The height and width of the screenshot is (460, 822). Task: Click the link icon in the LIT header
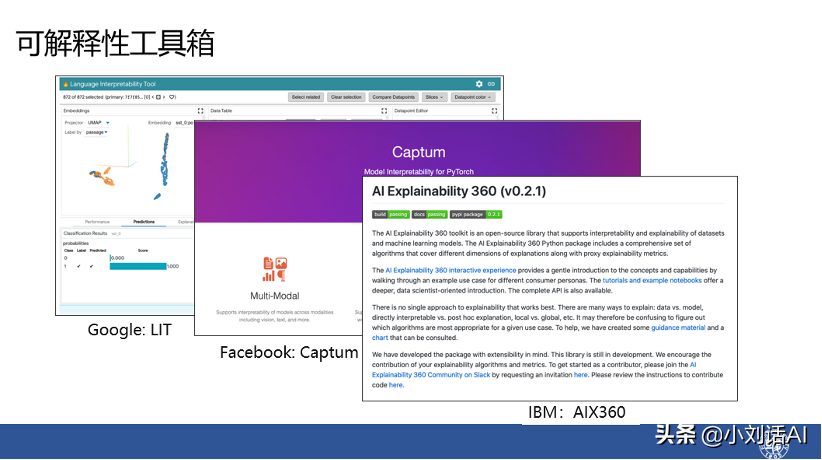[x=491, y=84]
